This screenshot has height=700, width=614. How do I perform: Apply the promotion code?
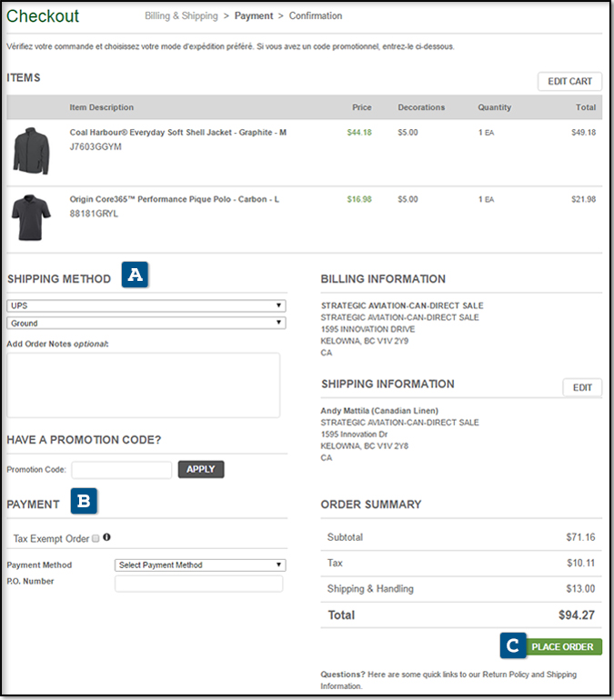(201, 469)
